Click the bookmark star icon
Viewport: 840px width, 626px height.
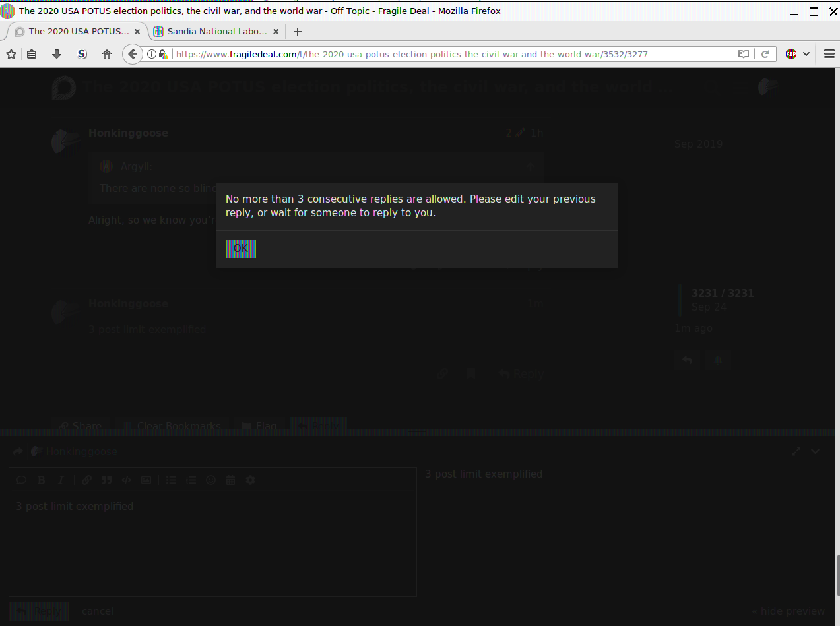pos(11,54)
